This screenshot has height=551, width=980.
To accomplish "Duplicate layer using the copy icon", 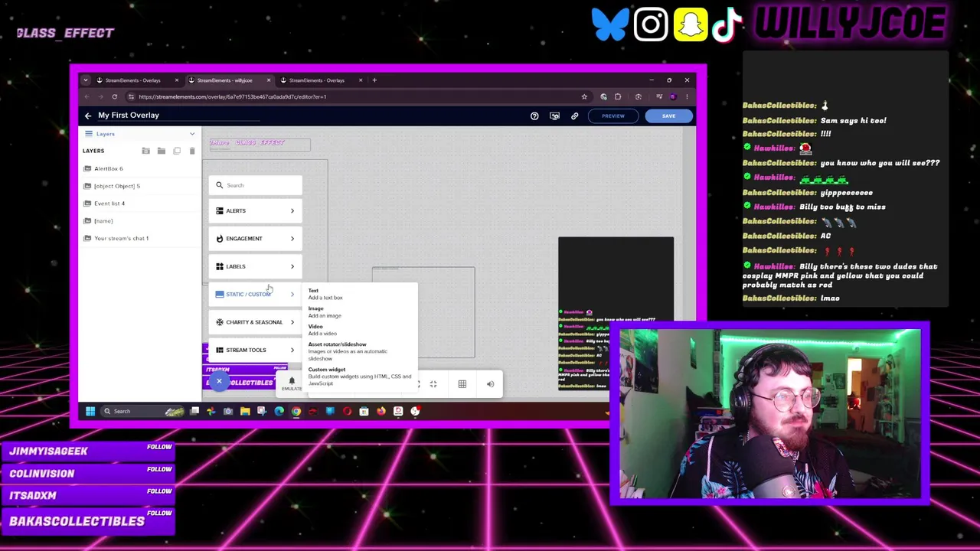I will [177, 151].
